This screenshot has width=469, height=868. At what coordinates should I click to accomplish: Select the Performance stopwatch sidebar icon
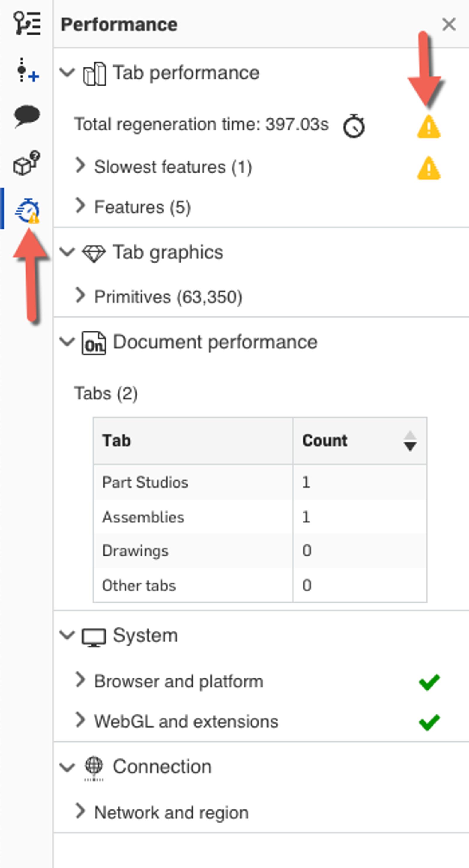(27, 211)
